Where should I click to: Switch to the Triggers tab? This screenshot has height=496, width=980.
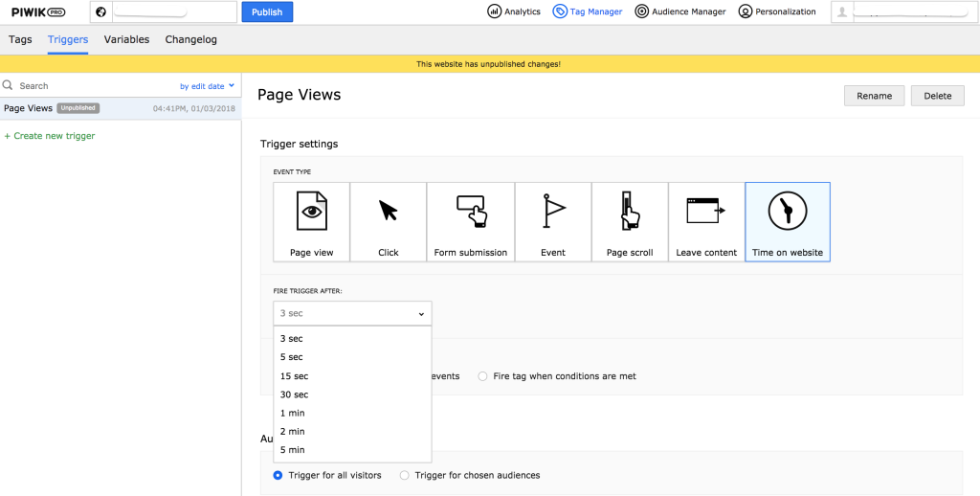coord(68,39)
